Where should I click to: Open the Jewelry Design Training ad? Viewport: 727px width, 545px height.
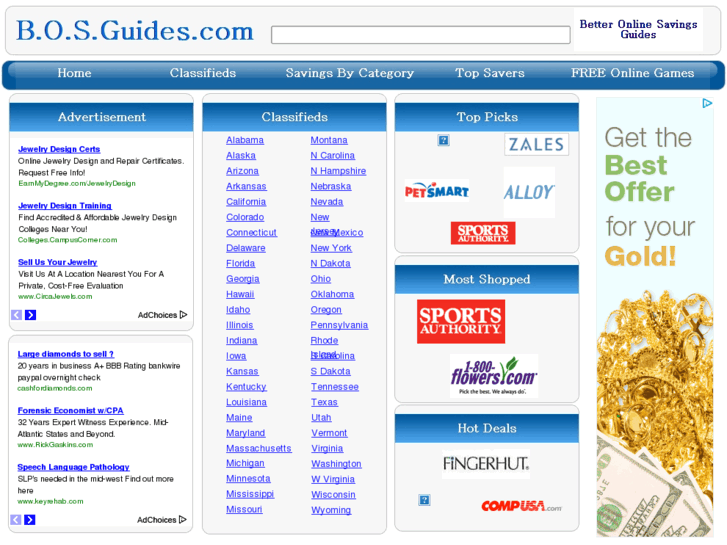pos(65,206)
